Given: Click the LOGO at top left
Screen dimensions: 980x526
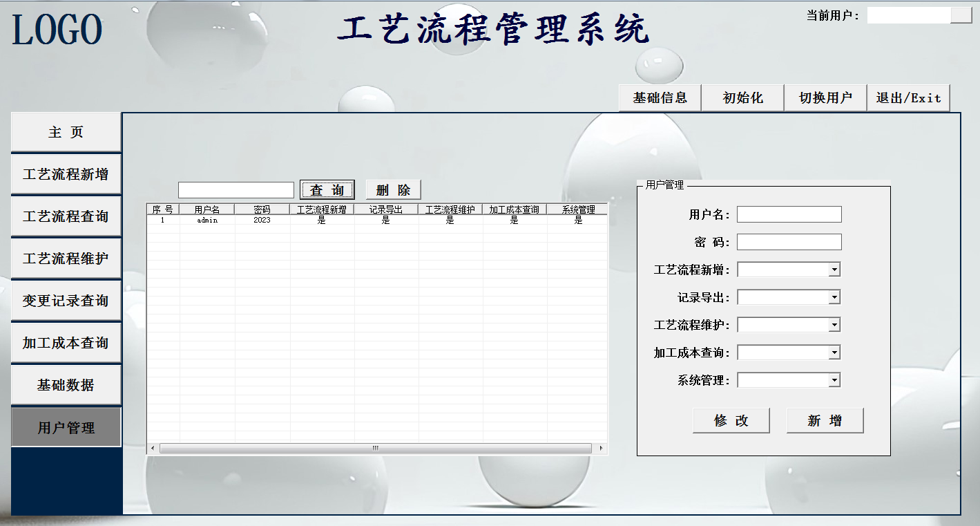Looking at the screenshot, I should [57, 30].
